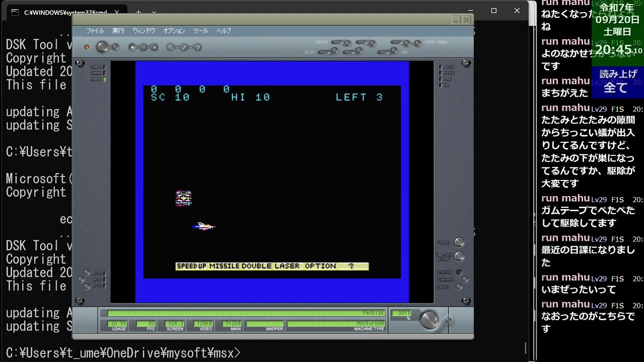Click the second DRIVE eject slot button
This screenshot has width=644, height=362.
pyautogui.click(x=362, y=43)
